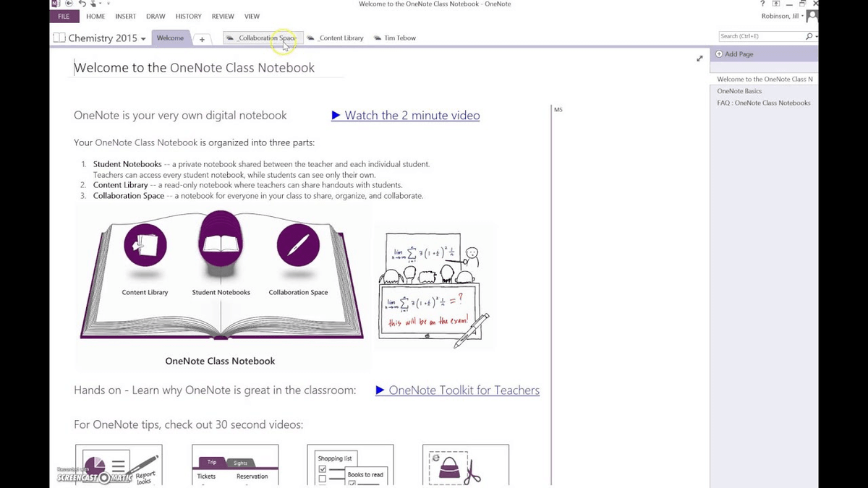Open 'OneNote Toolkit for Teachers' link
Image resolution: width=868 pixels, height=488 pixels.
pos(458,390)
